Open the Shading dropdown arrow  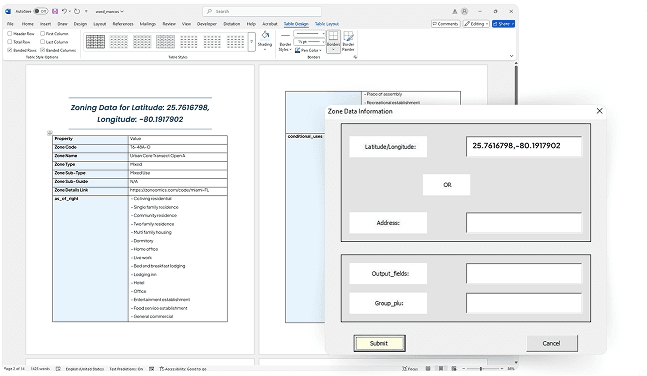pos(265,50)
